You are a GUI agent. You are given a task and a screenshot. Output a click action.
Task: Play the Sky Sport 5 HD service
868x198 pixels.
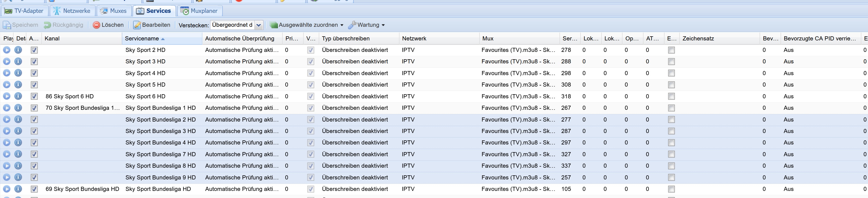point(7,84)
